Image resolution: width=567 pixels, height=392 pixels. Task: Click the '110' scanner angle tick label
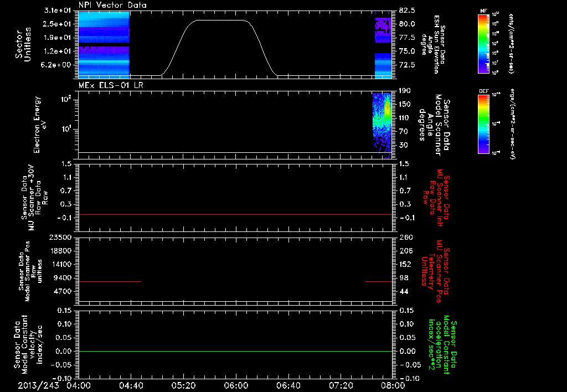pos(405,118)
